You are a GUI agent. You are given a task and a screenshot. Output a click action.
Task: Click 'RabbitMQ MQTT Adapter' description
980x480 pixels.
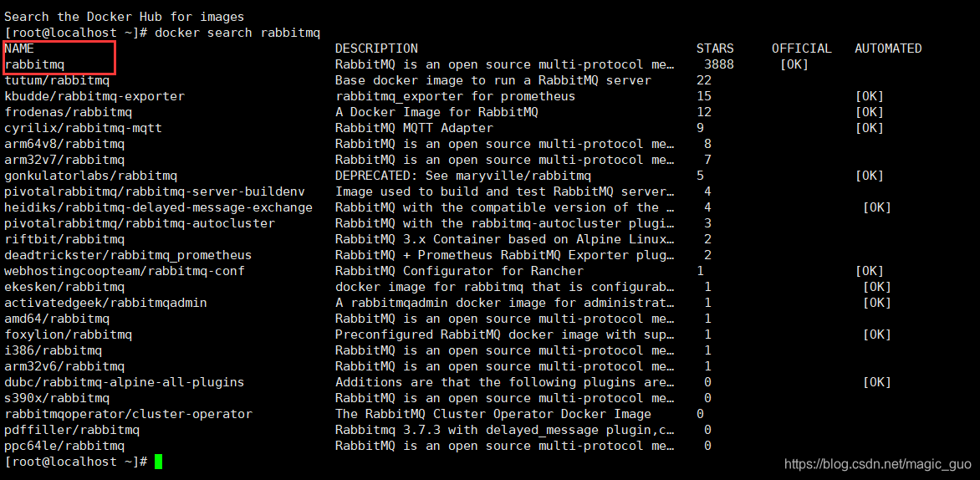coord(414,128)
